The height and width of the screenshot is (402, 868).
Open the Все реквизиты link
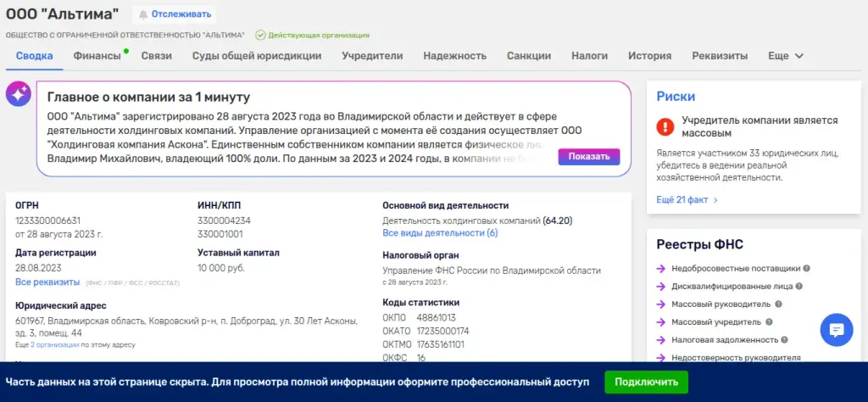click(47, 282)
